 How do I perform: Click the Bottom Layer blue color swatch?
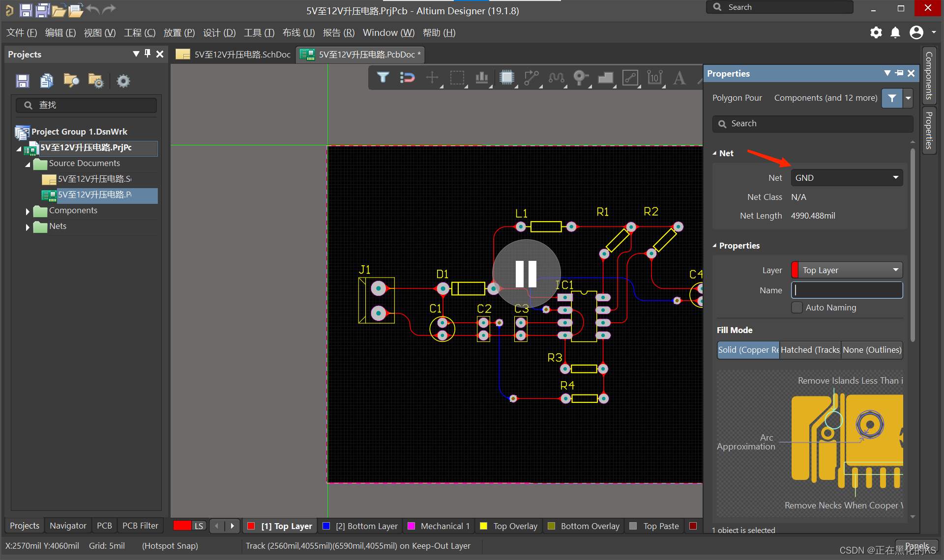[325, 526]
